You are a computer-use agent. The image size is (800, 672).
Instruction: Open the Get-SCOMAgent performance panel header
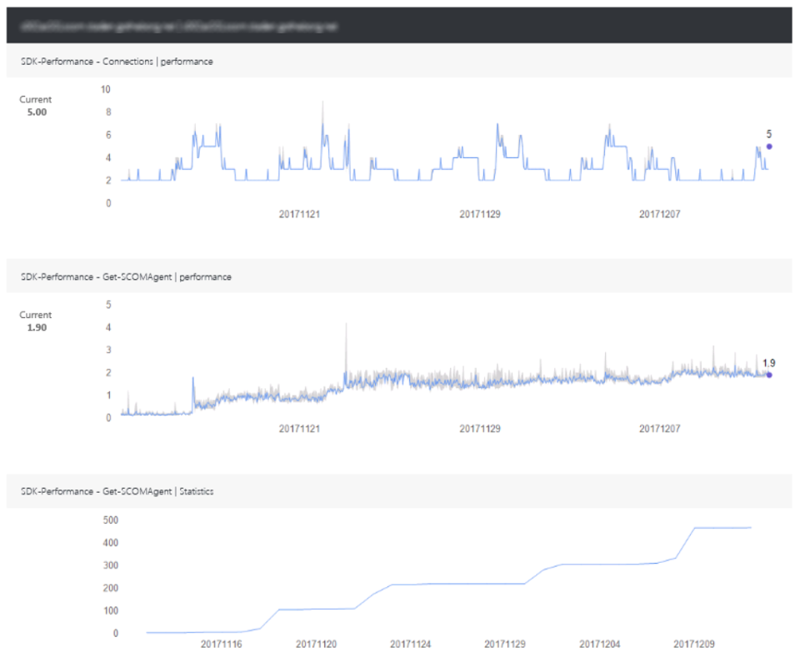pos(126,276)
